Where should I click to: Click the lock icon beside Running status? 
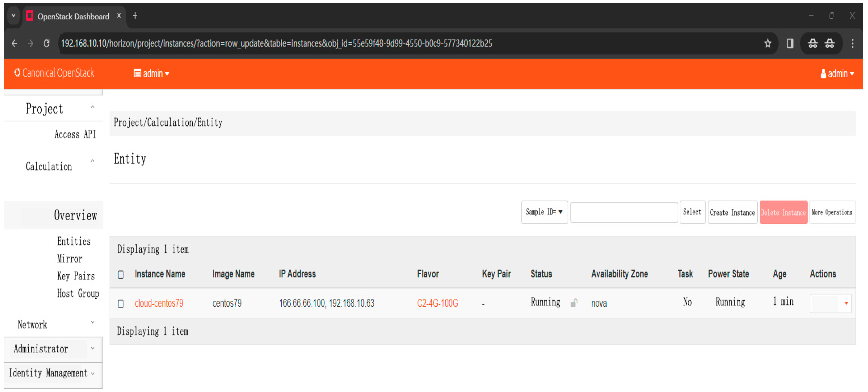coord(574,303)
